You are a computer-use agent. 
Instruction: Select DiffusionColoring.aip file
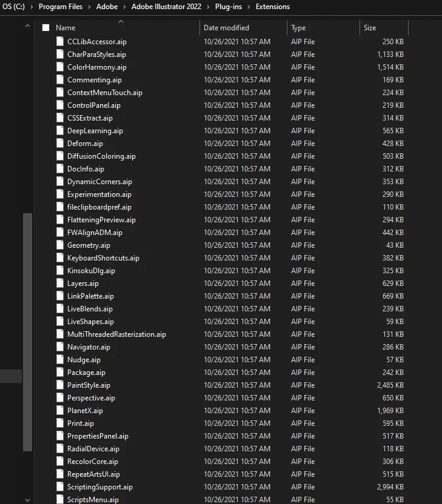[101, 156]
